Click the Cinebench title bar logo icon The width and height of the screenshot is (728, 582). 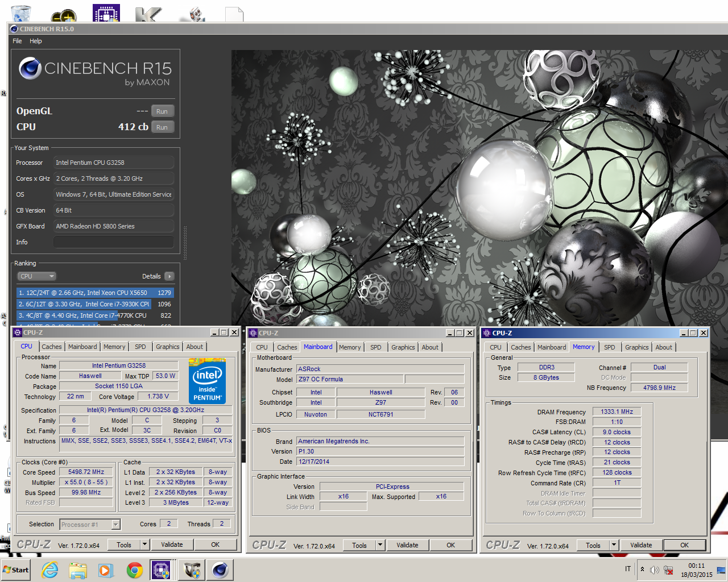click(14, 29)
